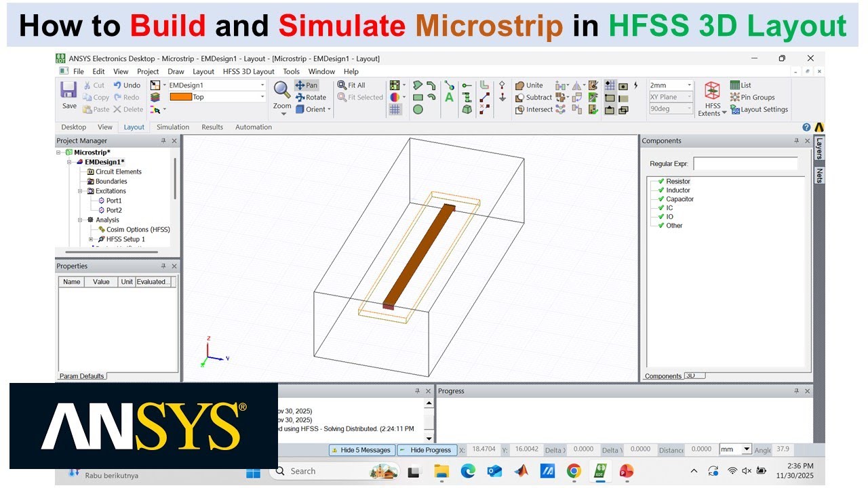Click the lightning bolt icon
Viewport: 868px width, 488px height.
point(635,85)
